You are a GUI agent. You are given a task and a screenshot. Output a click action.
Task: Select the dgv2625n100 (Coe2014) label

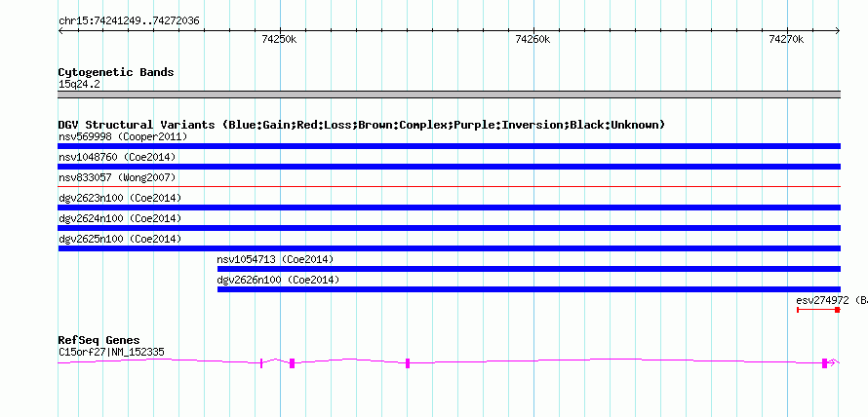[120, 239]
